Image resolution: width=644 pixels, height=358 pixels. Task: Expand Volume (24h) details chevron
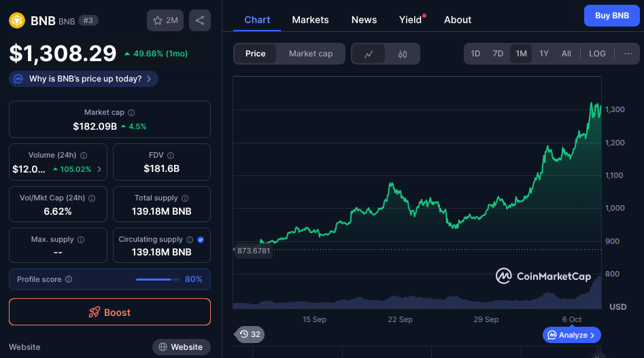pos(99,169)
